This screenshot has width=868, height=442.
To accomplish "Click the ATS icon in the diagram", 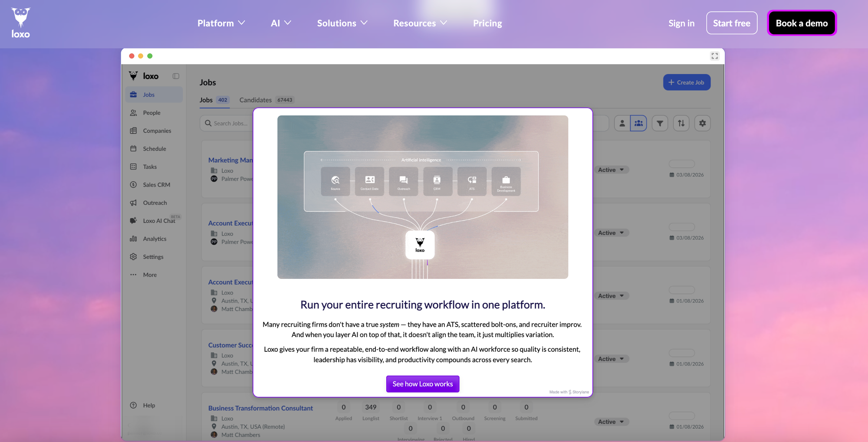I will coord(472,181).
